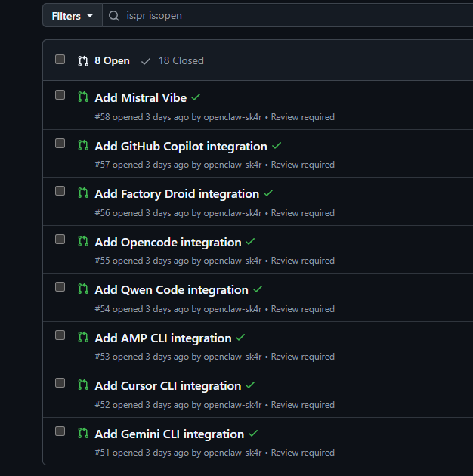Open the Add Factory Droid integration pull request
The width and height of the screenshot is (473, 476).
pos(177,194)
